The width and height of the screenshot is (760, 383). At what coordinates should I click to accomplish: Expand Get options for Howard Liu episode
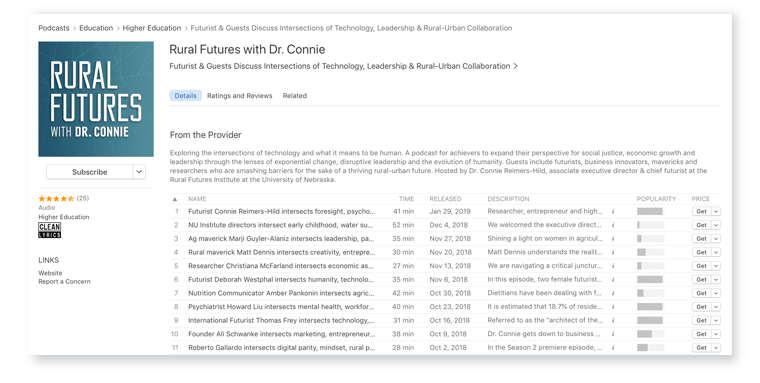pos(716,306)
